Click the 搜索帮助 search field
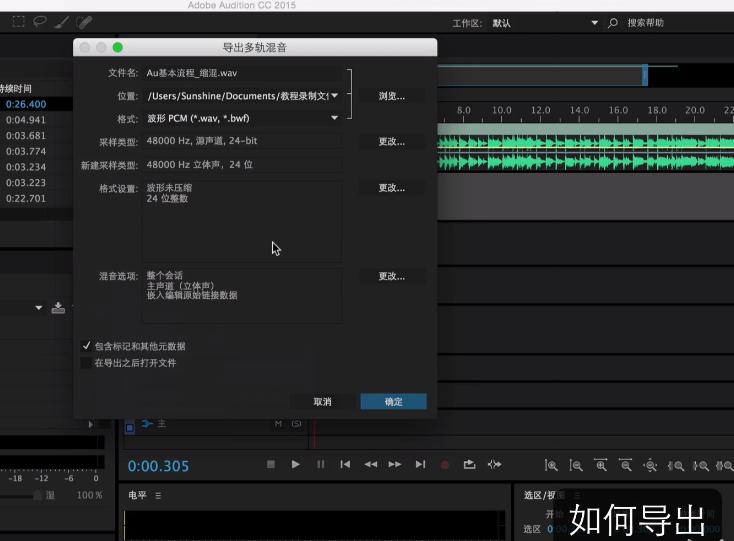 click(x=645, y=22)
